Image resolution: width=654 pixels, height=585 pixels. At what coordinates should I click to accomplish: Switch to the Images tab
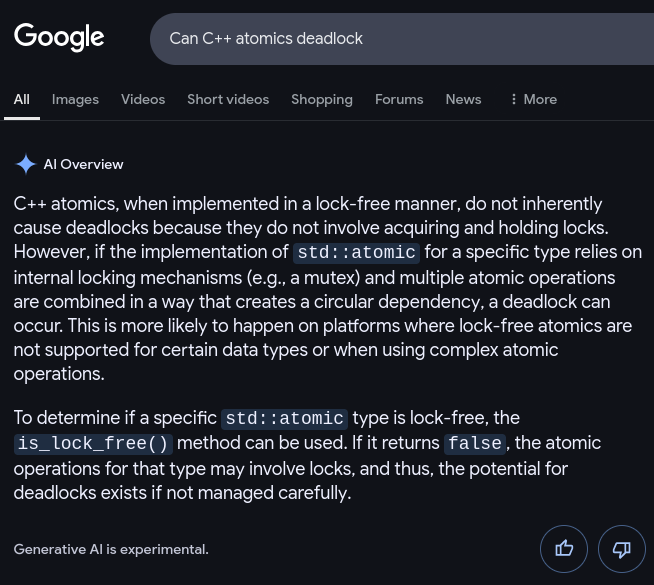[75, 99]
